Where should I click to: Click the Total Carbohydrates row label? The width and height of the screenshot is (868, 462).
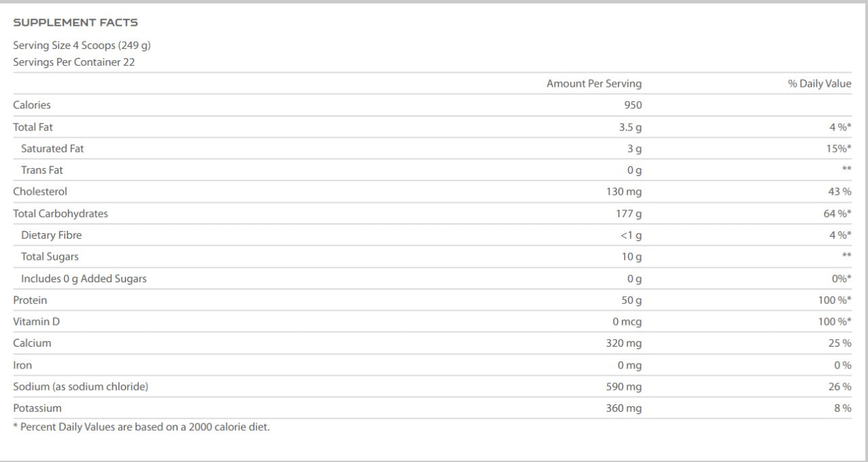pos(60,213)
